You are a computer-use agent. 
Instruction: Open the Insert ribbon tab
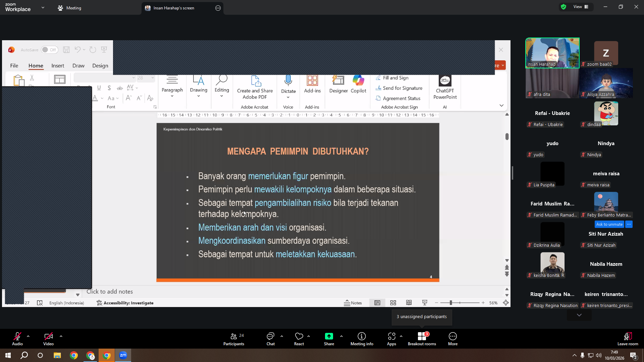58,66
